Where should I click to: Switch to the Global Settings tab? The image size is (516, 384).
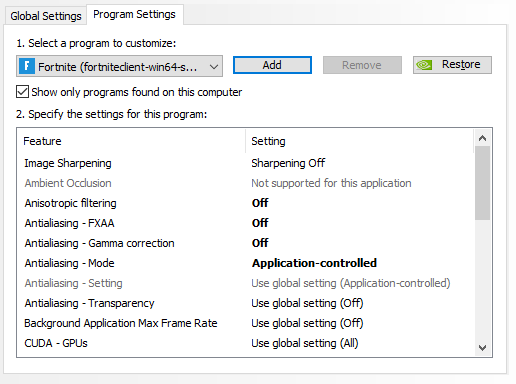[x=46, y=16]
